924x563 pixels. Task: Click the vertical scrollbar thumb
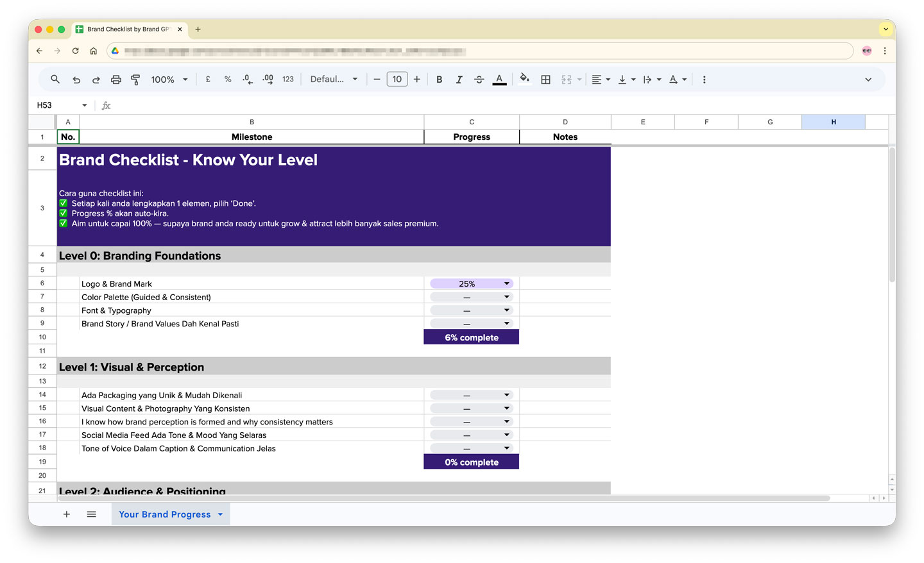click(x=892, y=215)
